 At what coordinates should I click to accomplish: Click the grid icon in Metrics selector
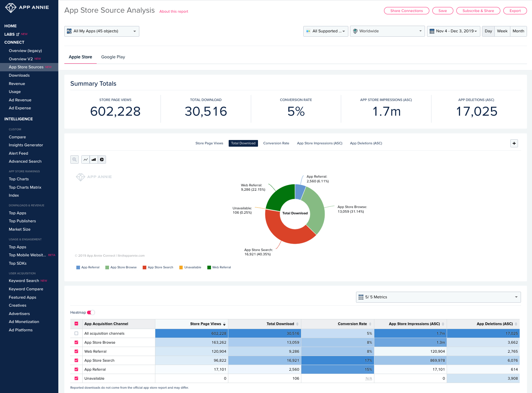click(361, 297)
